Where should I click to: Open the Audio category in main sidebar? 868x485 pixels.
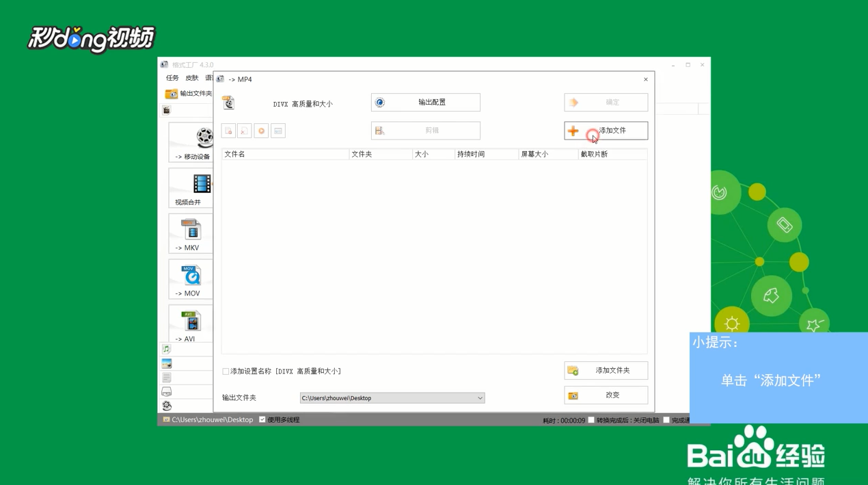pyautogui.click(x=167, y=349)
